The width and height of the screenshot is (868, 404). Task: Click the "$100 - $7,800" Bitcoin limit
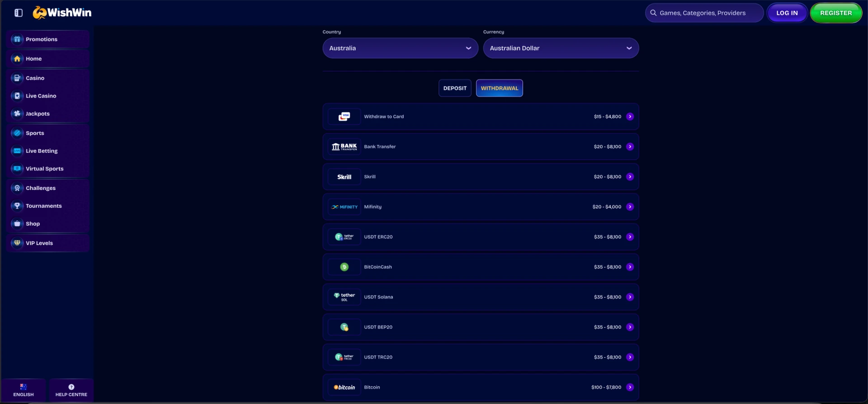[606, 387]
